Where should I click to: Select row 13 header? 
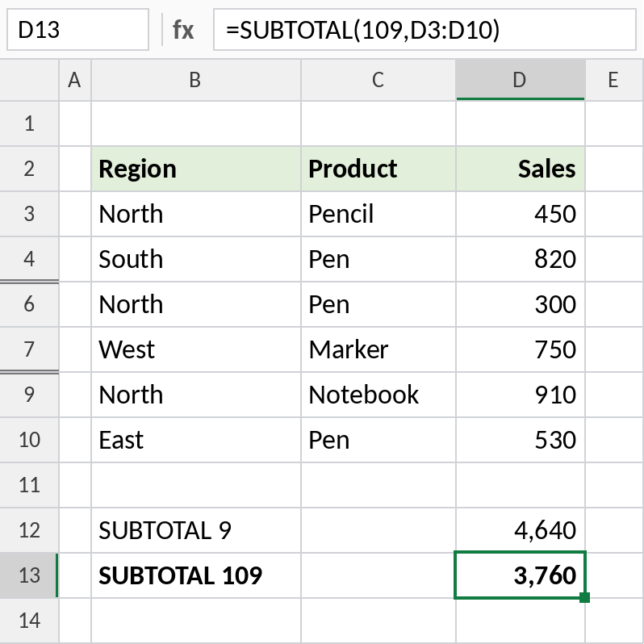click(29, 575)
